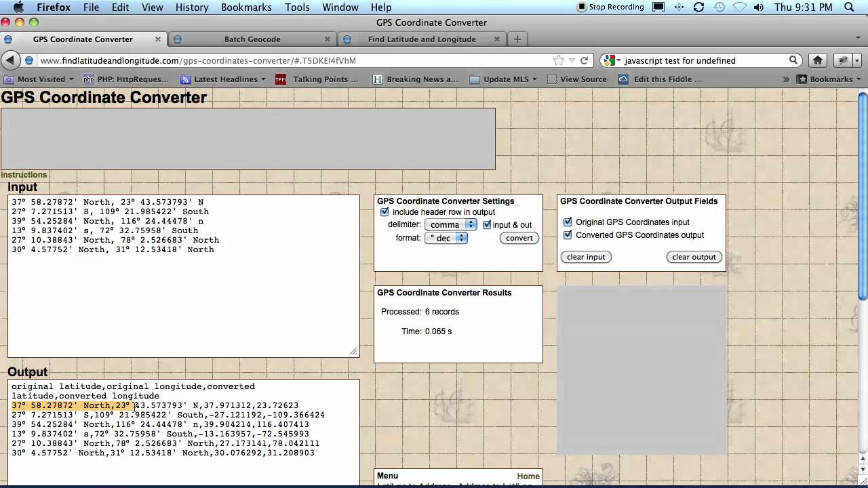
Task: Click the Latest Headlines RSS feed icon
Action: 185,79
